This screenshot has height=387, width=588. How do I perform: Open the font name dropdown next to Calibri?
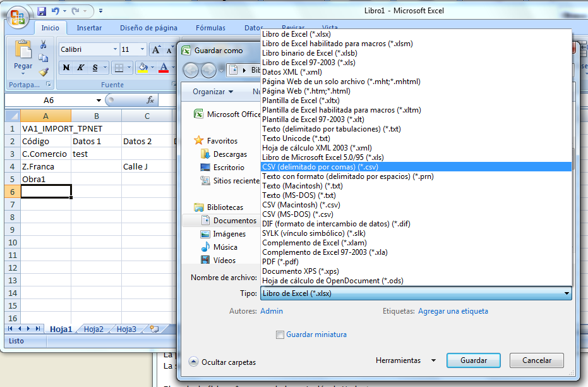tap(115, 49)
